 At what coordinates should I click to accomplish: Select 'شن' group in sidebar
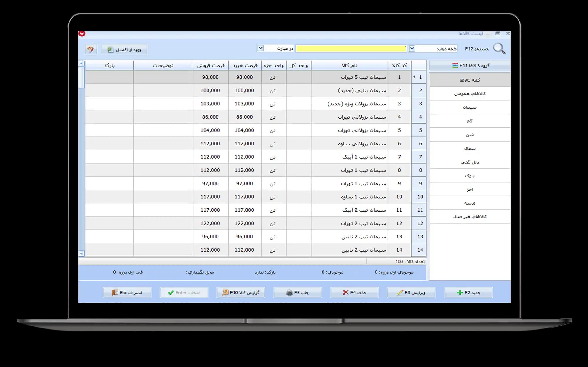(470, 134)
